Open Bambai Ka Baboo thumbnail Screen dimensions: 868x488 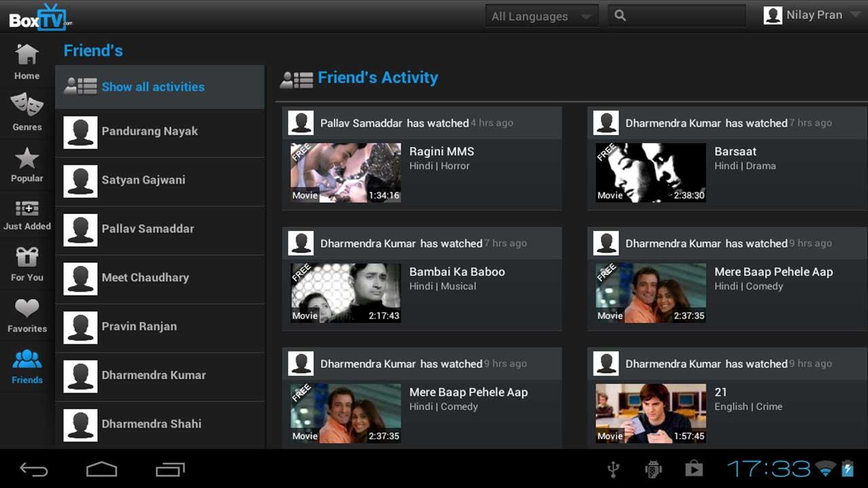(x=346, y=293)
